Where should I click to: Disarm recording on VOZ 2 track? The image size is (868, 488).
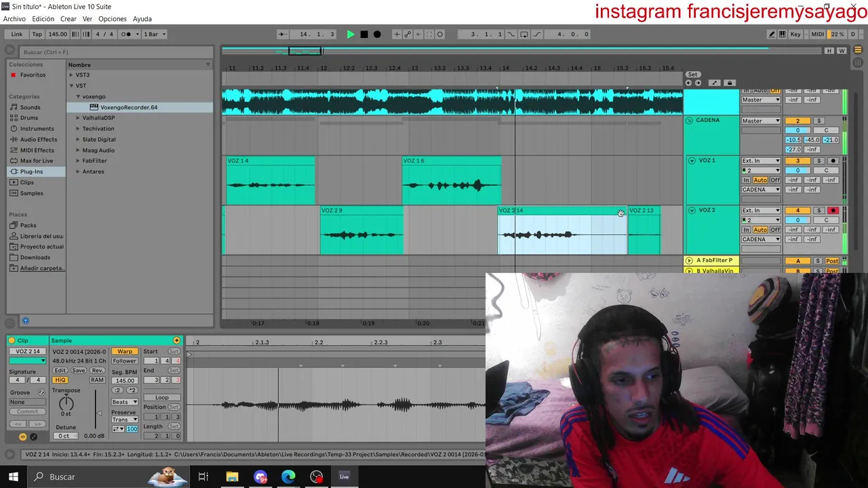833,211
